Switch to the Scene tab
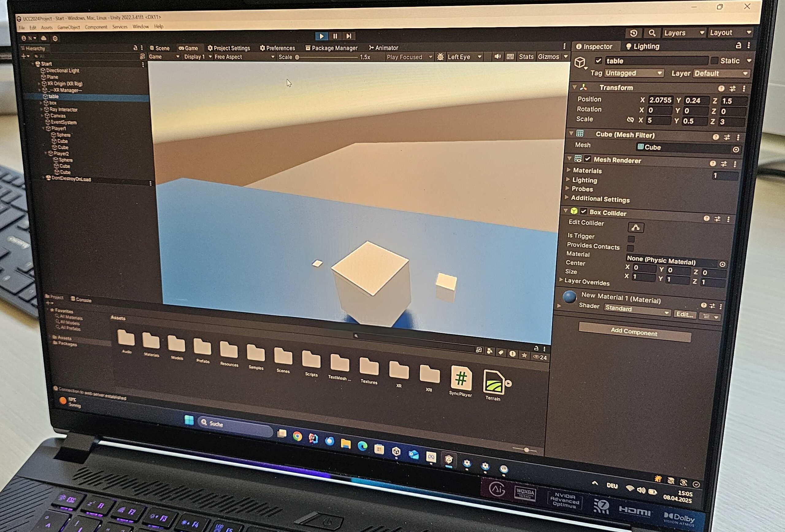 tap(159, 48)
